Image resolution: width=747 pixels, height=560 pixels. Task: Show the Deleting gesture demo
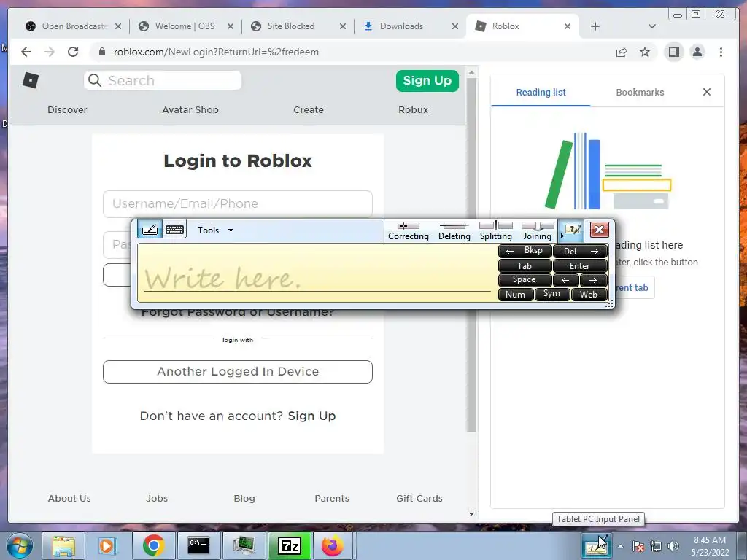click(x=454, y=231)
